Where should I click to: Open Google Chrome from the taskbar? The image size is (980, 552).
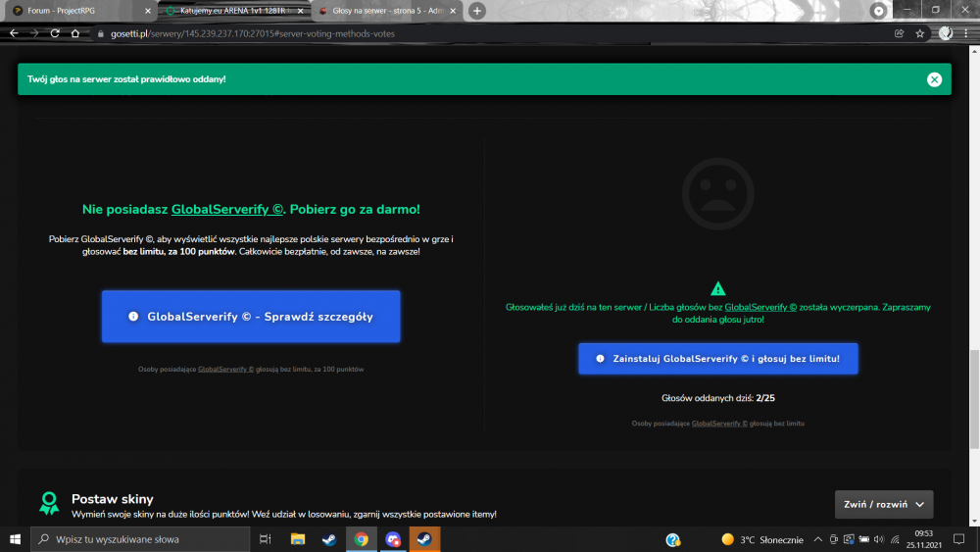click(x=362, y=539)
